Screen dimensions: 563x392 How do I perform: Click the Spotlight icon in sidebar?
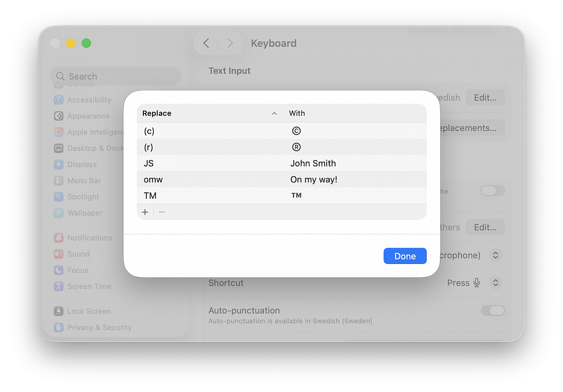[59, 197]
